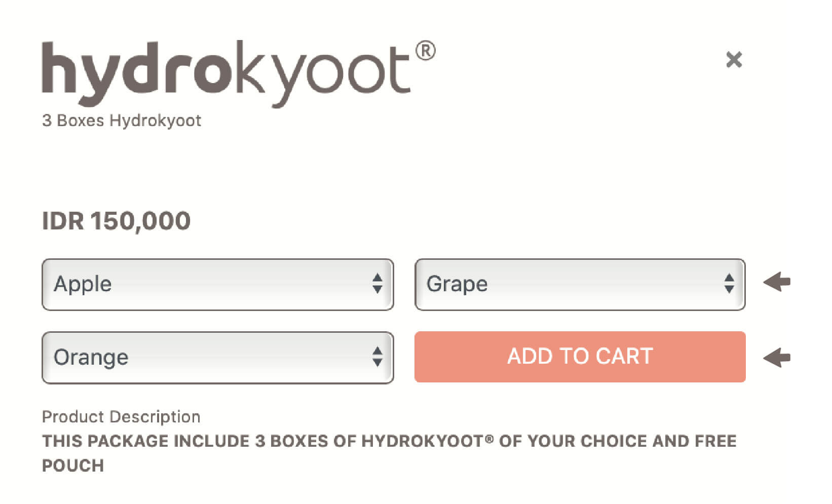Select the Grape text in second dropdown

457,284
